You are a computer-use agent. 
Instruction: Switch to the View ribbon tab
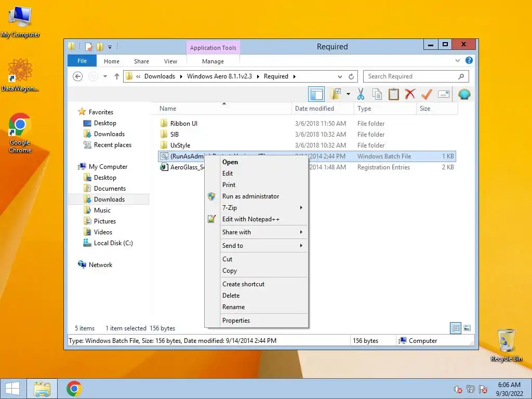(170, 61)
